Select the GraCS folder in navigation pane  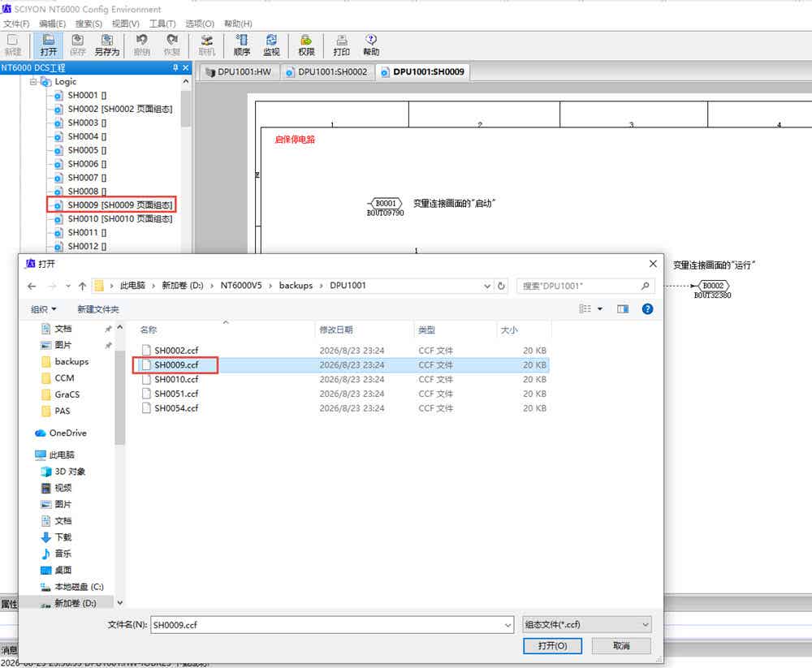(61, 394)
